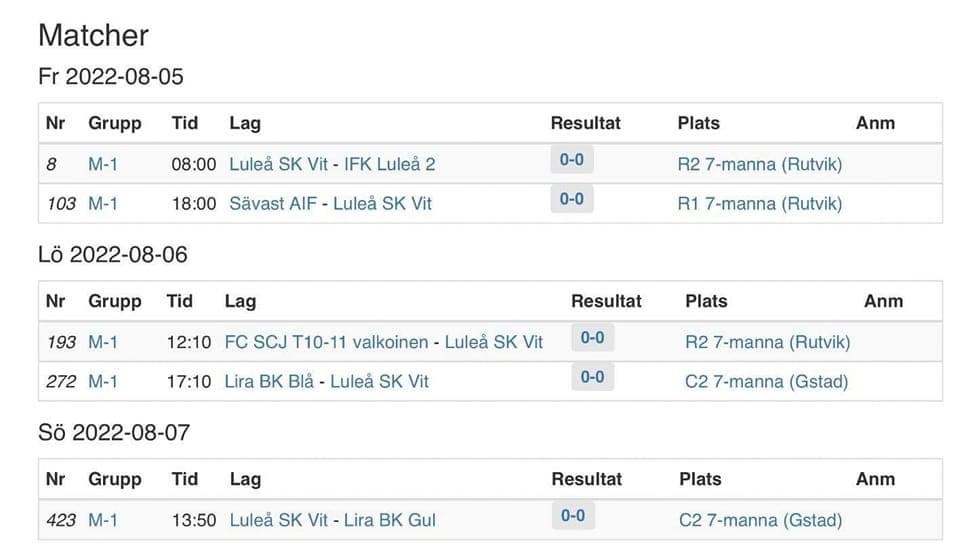Open the C2 7-manna (Gstad) venue at 13:50
Image resolution: width=960 pixels, height=556 pixels.
click(760, 520)
